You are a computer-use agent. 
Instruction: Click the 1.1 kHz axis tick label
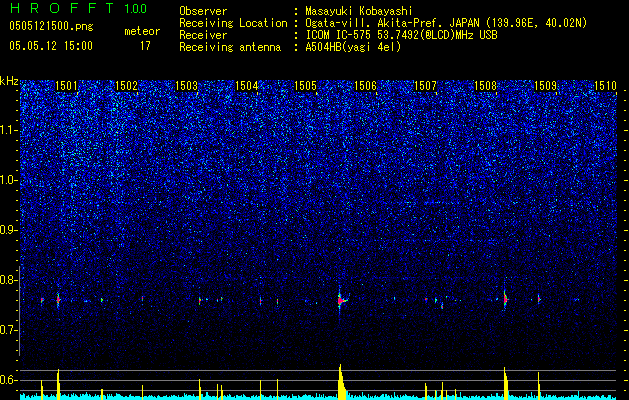point(9,130)
